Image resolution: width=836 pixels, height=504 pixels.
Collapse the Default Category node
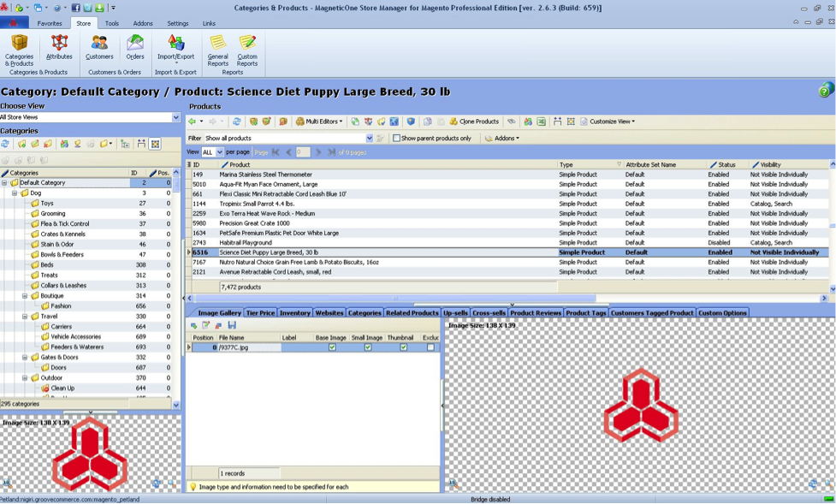pyautogui.click(x=4, y=183)
